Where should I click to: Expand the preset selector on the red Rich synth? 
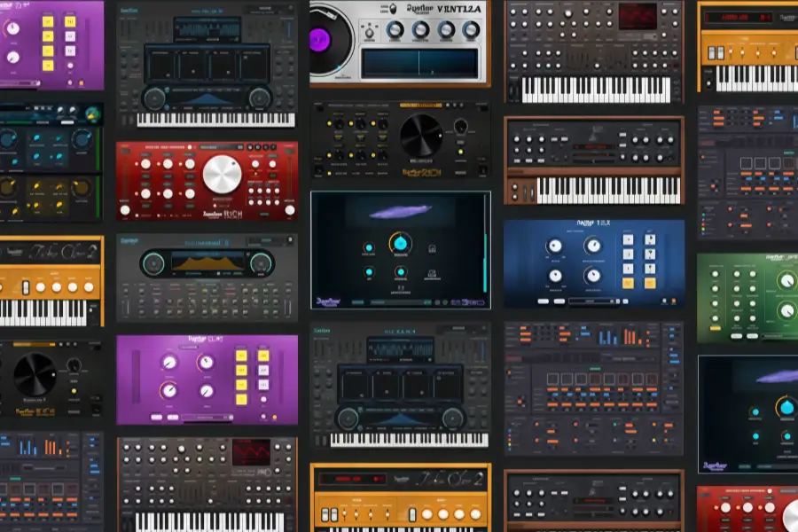(220, 147)
